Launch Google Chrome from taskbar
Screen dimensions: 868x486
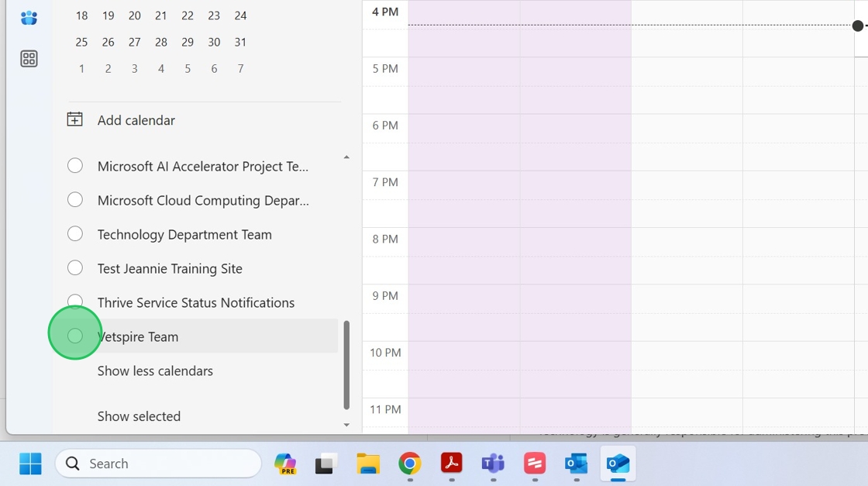click(x=410, y=464)
